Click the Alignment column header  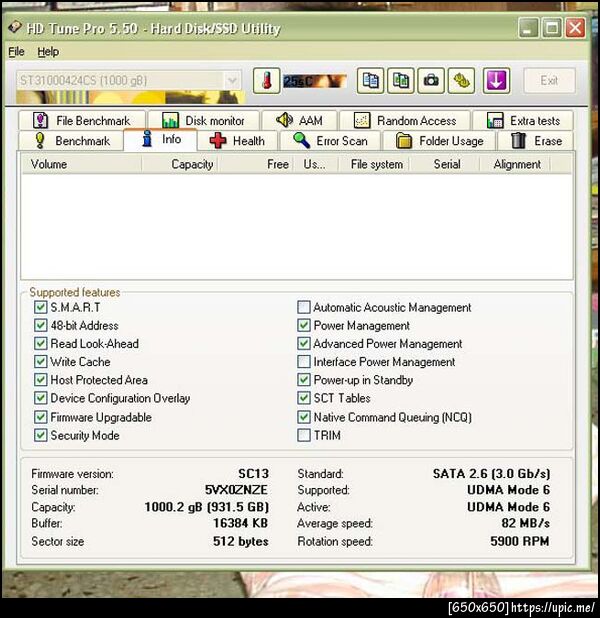click(x=515, y=164)
